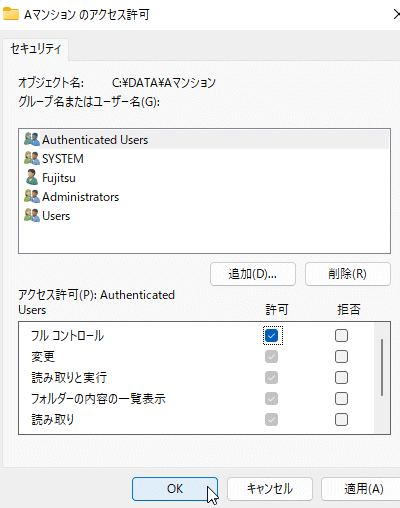Screen dimensions: 400x508
Task: Click the Users group icon
Action: (32, 215)
